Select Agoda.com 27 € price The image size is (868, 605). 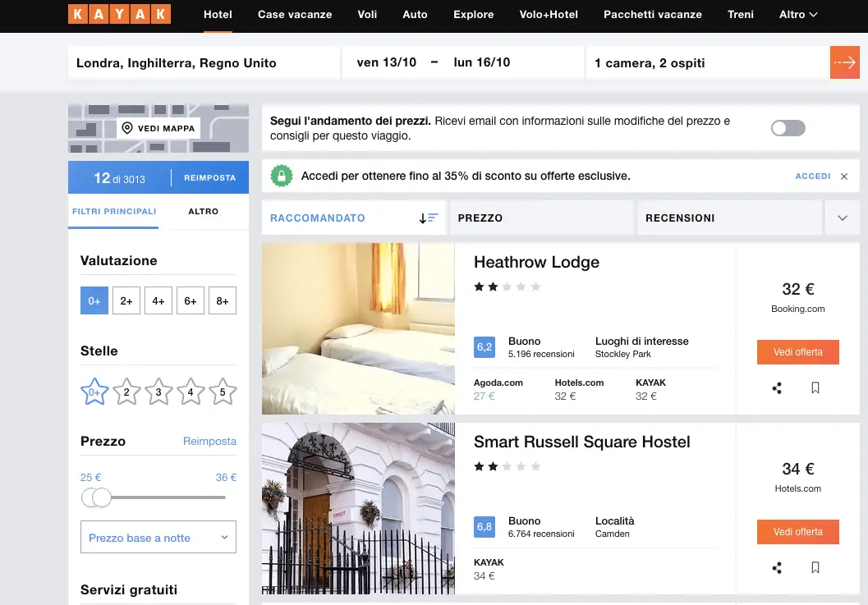click(498, 390)
